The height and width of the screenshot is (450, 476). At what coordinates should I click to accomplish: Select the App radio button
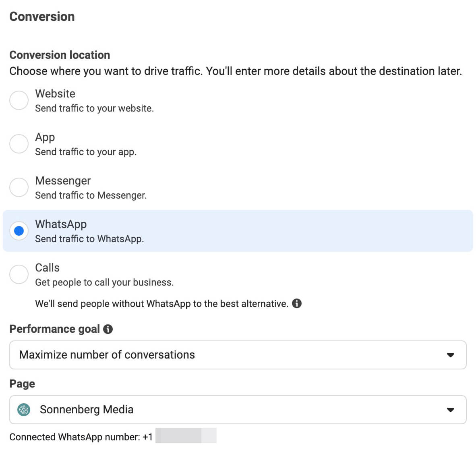[19, 144]
